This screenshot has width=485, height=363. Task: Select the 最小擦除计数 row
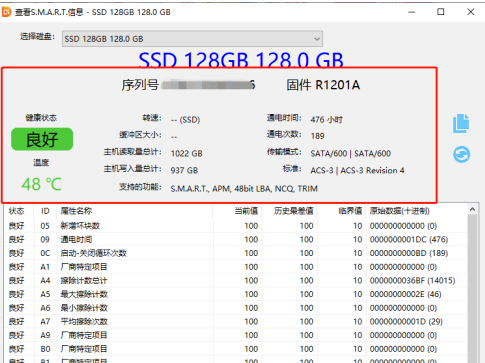[235, 308]
